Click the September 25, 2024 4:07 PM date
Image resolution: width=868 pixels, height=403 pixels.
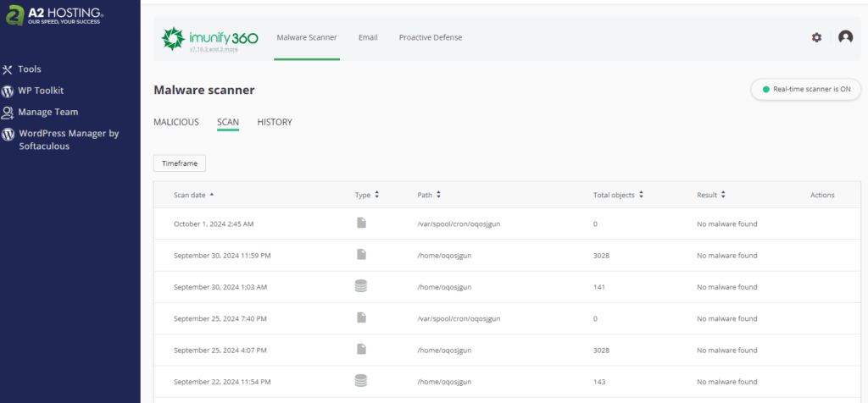220,350
